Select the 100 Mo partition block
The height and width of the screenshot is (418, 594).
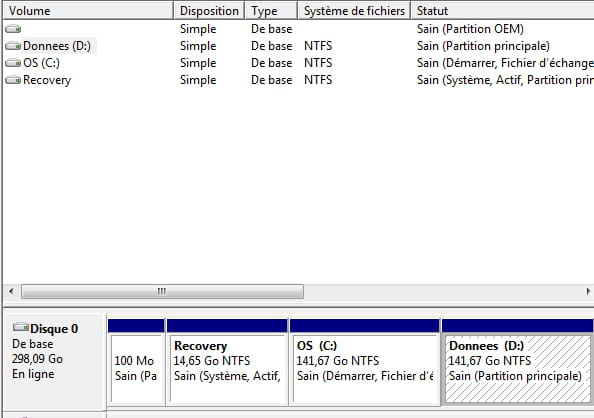[x=136, y=362]
